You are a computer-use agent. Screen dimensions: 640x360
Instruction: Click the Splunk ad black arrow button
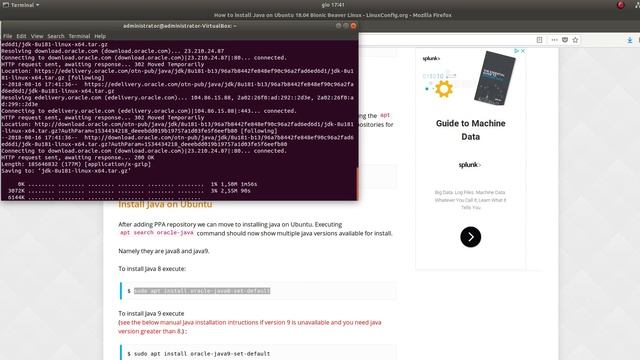point(471,237)
